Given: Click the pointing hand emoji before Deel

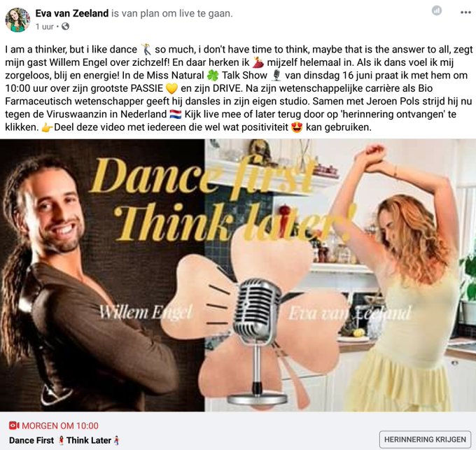Looking at the screenshot, I should (46, 127).
